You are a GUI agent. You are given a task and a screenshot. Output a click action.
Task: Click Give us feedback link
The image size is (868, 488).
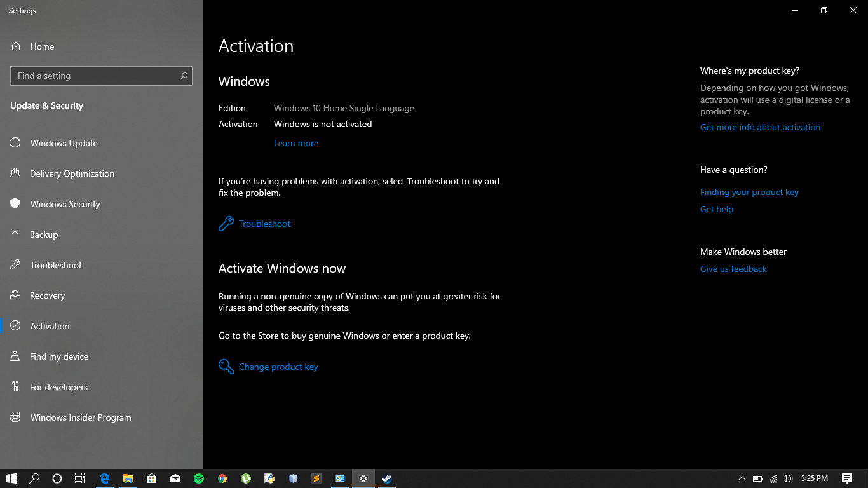[733, 269]
